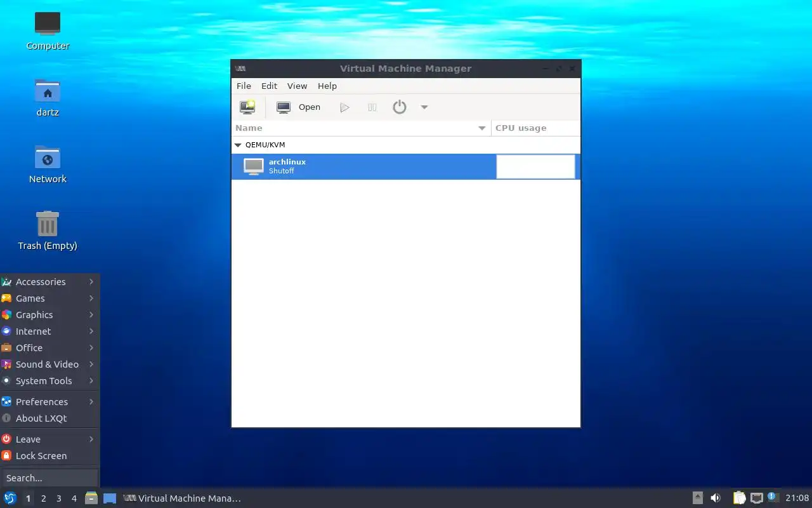
Task: Expand the Games menu category
Action: [49, 298]
